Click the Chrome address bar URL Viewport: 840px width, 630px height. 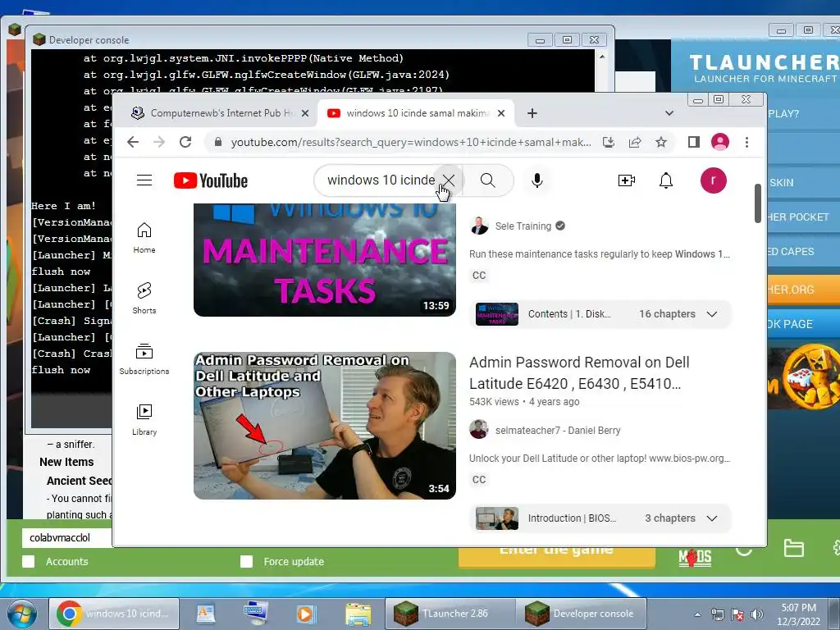(411, 142)
